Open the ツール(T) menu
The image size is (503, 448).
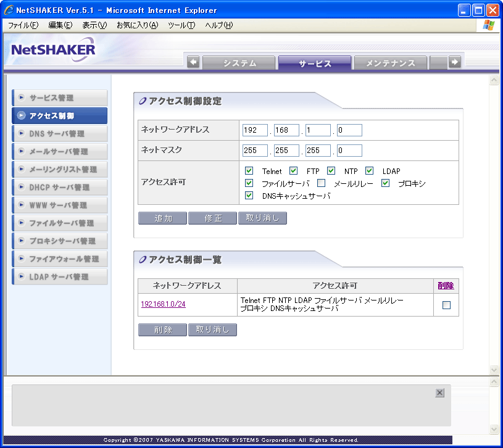coord(181,25)
